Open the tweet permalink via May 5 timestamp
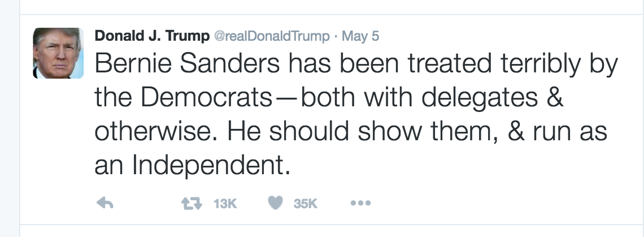The width and height of the screenshot is (644, 237). tap(360, 36)
